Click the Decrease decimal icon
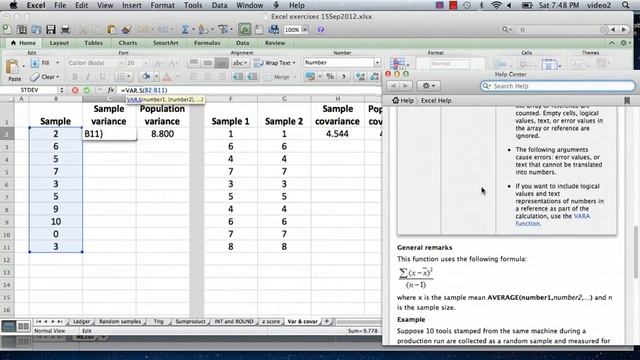Image resolution: width=640 pixels, height=360 pixels. click(374, 76)
